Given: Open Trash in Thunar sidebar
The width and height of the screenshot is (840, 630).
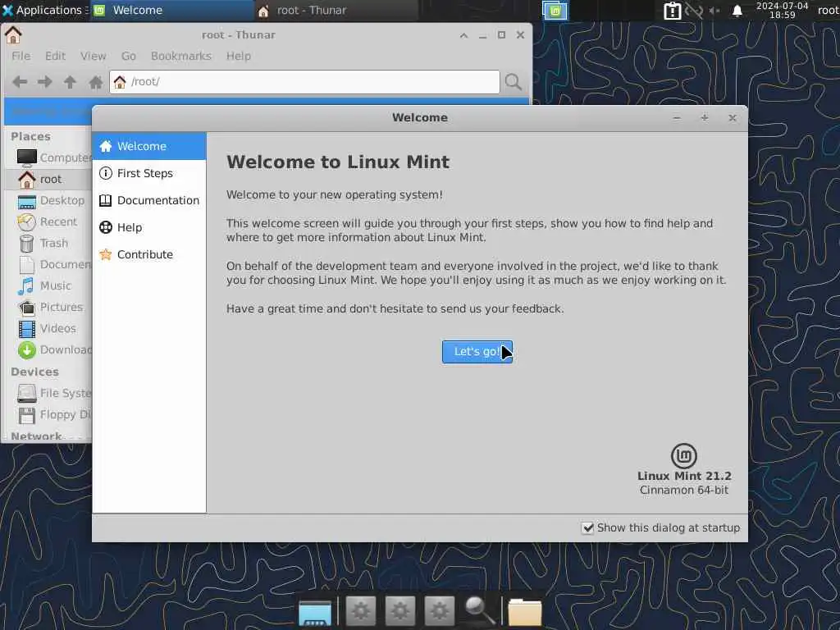Looking at the screenshot, I should pyautogui.click(x=48, y=243).
